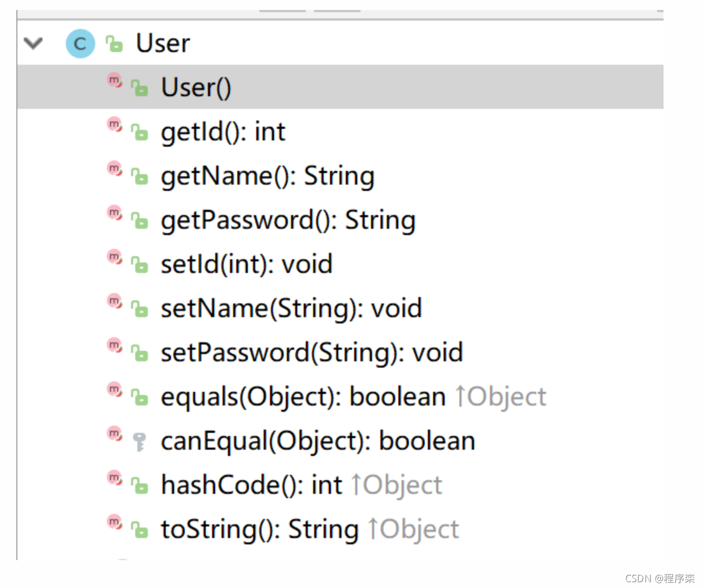703x588 pixels.
Task: Select canEqual(Object): boolean method
Action: [318, 441]
